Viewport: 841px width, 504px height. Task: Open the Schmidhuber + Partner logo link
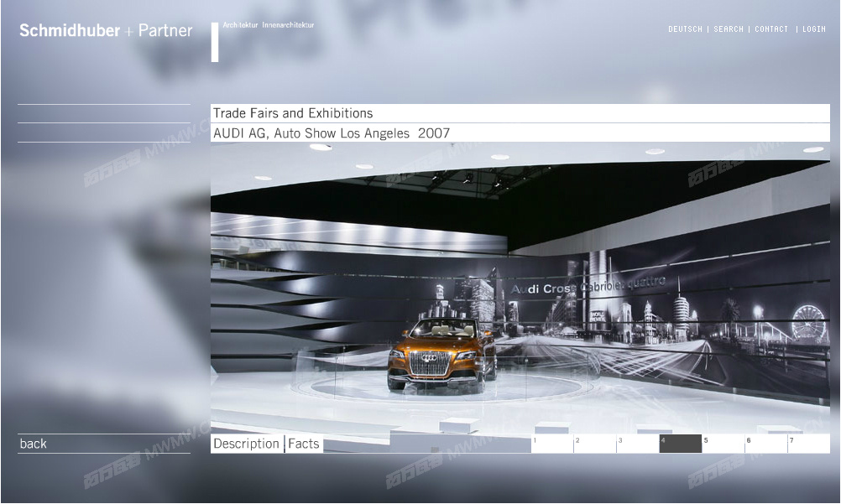[x=106, y=30]
